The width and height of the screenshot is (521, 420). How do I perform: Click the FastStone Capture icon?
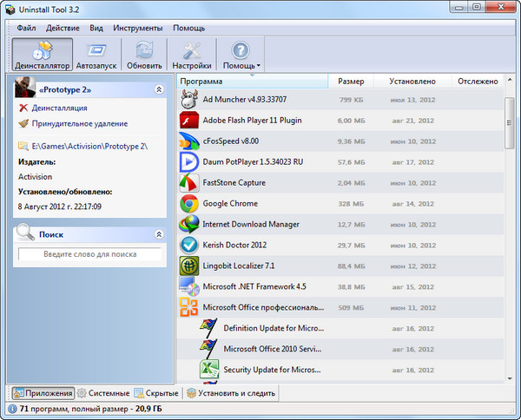point(189,183)
